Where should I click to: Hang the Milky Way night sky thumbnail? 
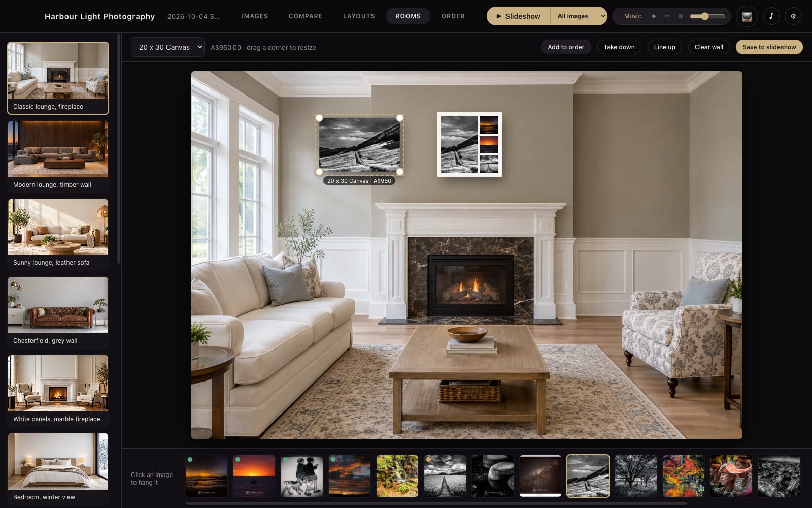tap(540, 475)
